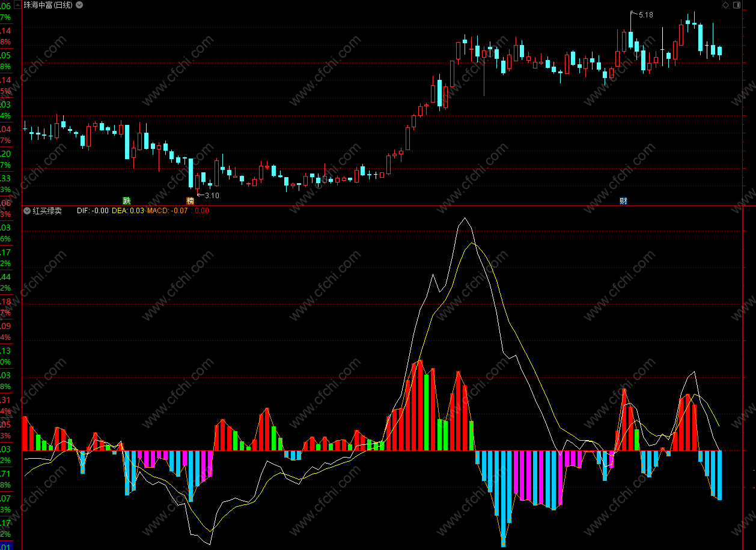Viewport: 756px width, 550px height.
Task: Click the MACD: -0.07 value
Action: [x=168, y=211]
